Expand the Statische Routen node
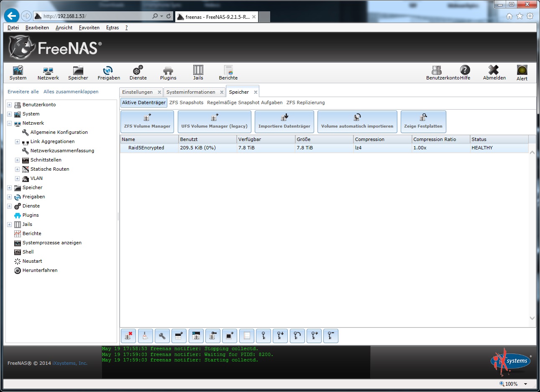Image resolution: width=540 pixels, height=392 pixels. [x=17, y=169]
